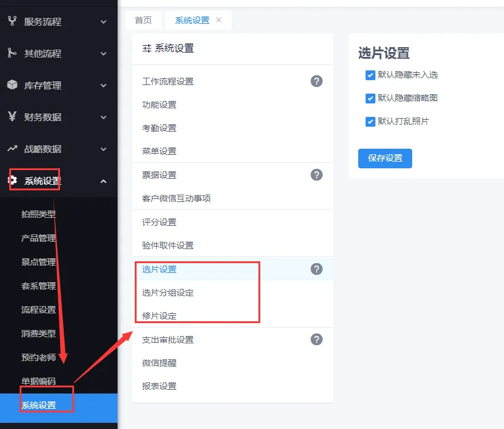The width and height of the screenshot is (504, 429).
Task: Click help icon next to 工作流程设置
Action: [316, 81]
